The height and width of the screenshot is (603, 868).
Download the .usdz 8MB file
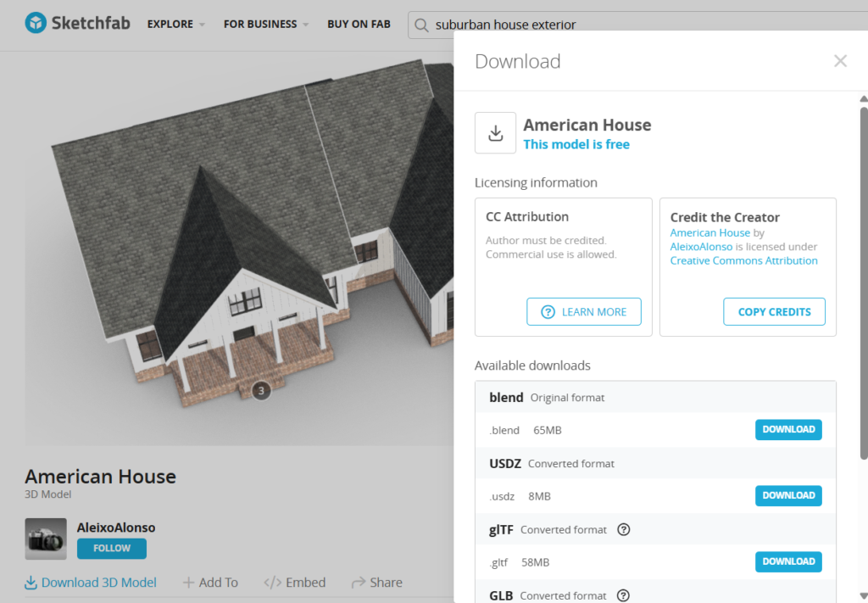(788, 495)
